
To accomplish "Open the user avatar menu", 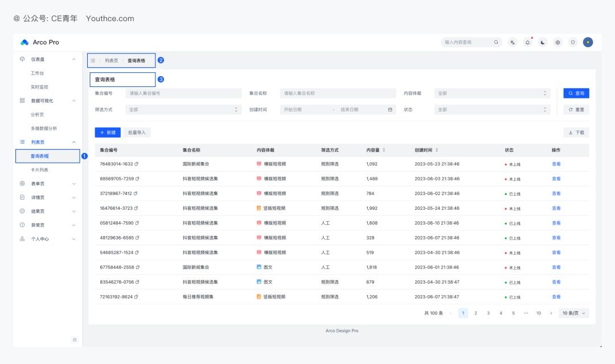I will (x=588, y=42).
